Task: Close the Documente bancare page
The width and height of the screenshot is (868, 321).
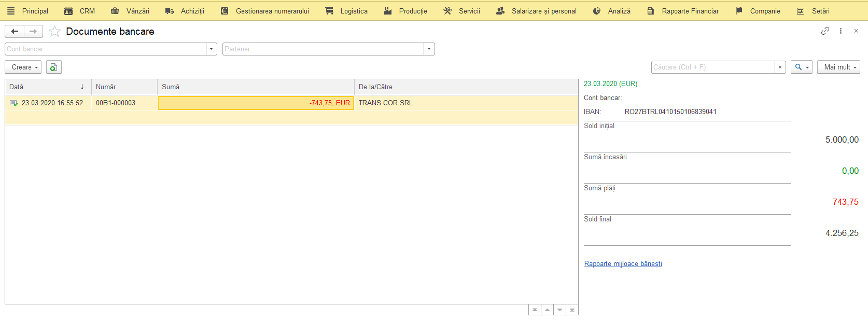Action: (856, 31)
